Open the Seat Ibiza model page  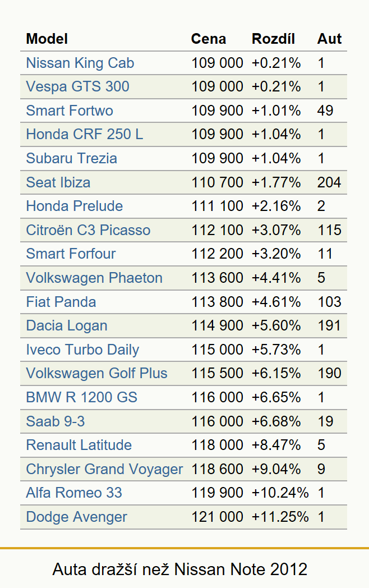58,182
